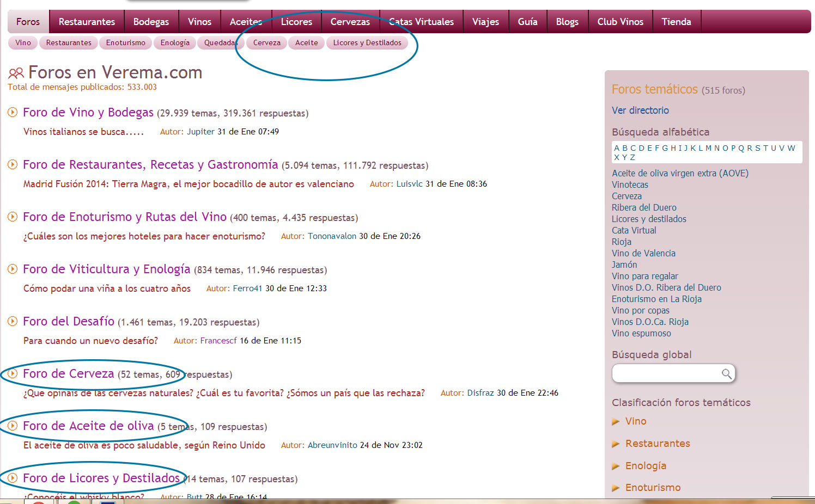This screenshot has height=504, width=815.
Task: Click arrow icon beside Foro de Viticultura y Enología
Action: (13, 269)
